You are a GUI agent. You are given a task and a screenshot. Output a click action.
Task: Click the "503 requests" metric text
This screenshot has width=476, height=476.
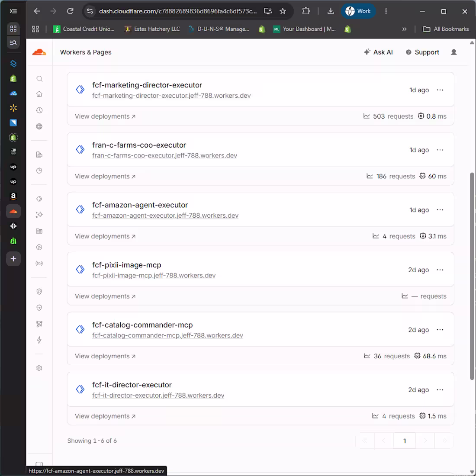[x=393, y=116]
